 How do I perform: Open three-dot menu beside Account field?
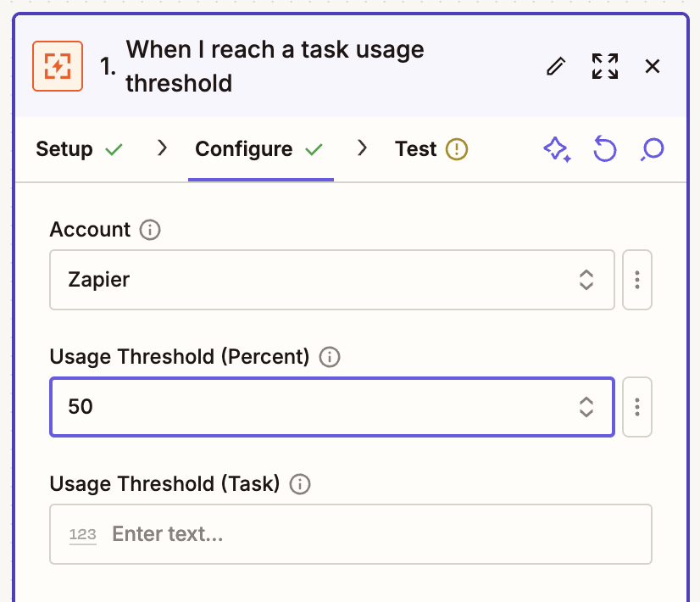[x=637, y=280]
